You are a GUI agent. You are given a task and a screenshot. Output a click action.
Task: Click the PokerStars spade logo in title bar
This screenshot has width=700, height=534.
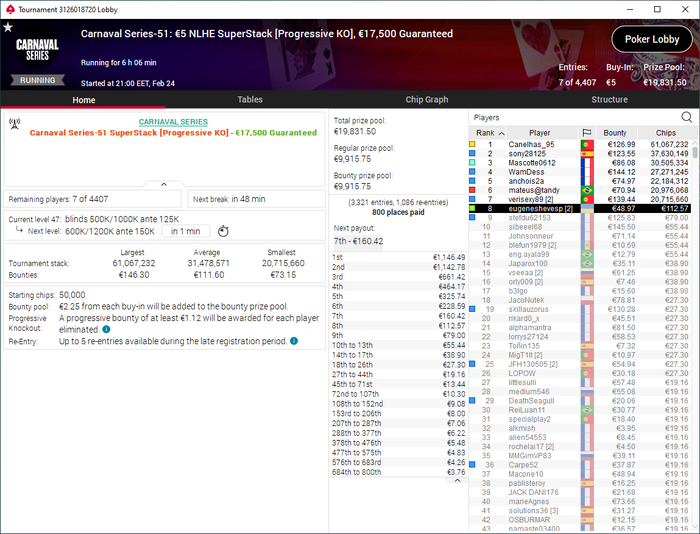click(x=10, y=9)
